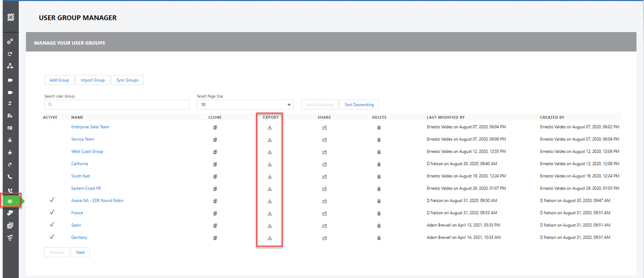This screenshot has height=278, width=644.
Task: Delete the South East group
Action: click(379, 176)
